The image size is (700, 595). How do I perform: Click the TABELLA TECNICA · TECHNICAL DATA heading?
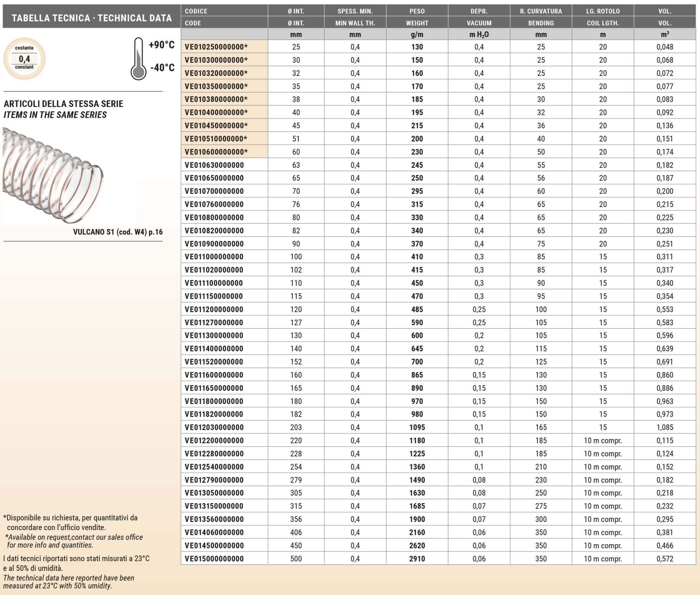click(92, 18)
